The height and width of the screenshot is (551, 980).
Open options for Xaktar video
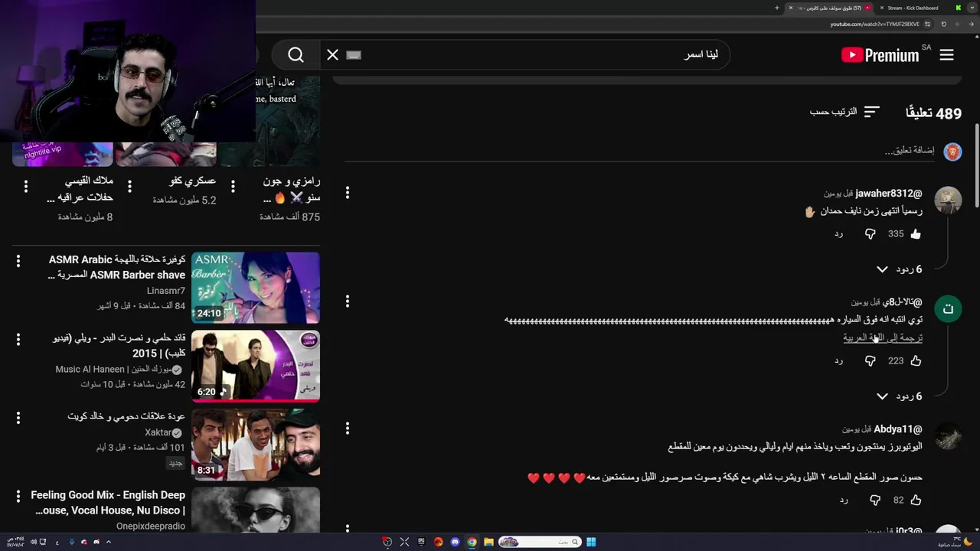pos(18,418)
